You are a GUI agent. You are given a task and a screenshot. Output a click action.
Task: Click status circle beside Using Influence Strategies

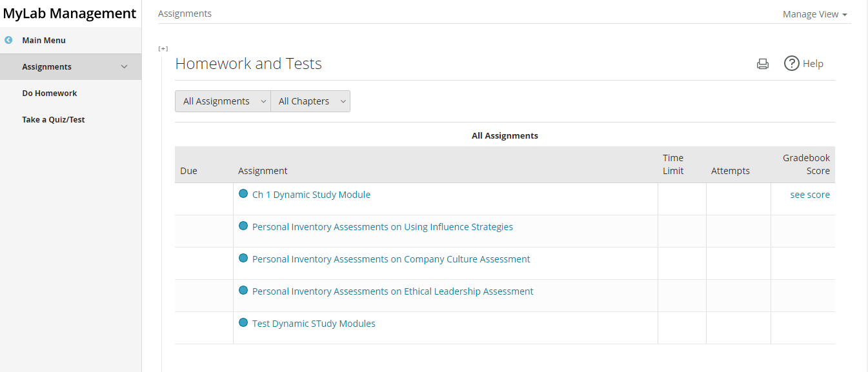point(243,226)
